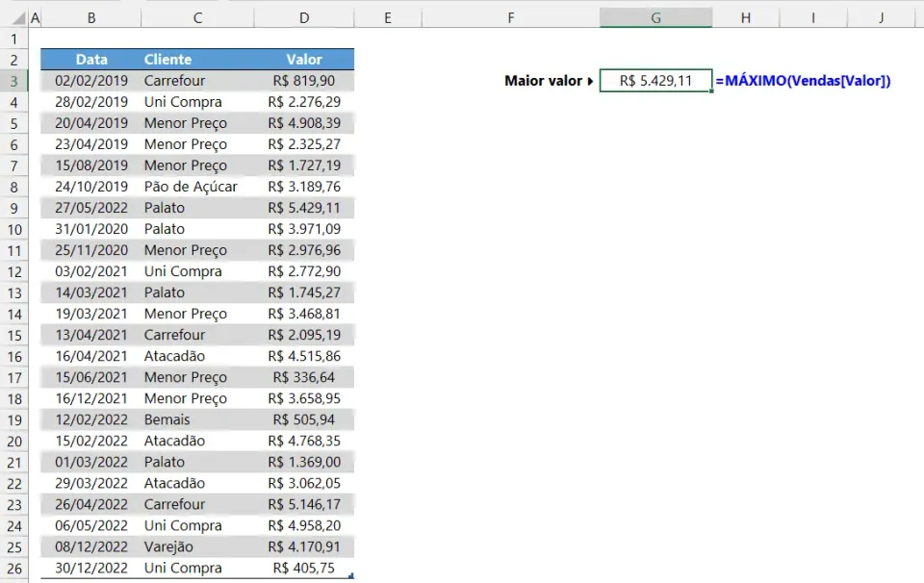Select the date cell 27/05/2022

click(91, 208)
